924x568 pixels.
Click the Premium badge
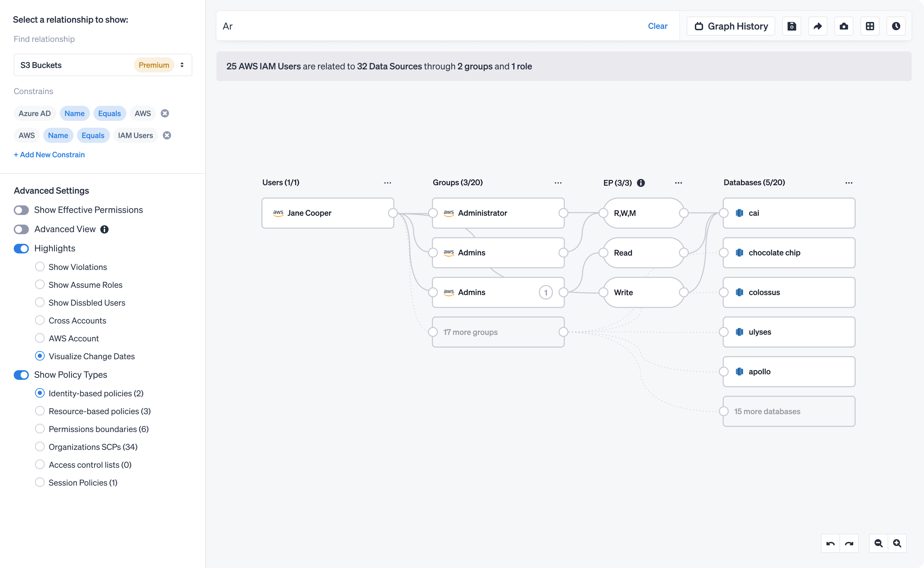154,65
